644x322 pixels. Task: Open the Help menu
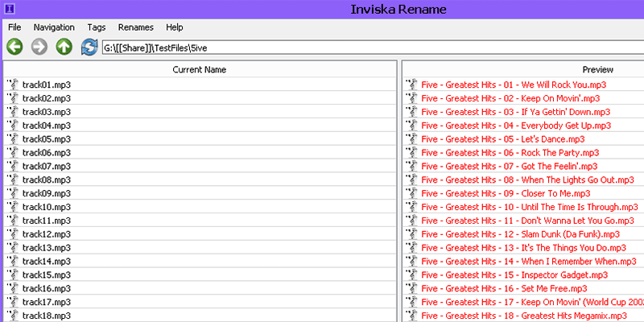[175, 27]
